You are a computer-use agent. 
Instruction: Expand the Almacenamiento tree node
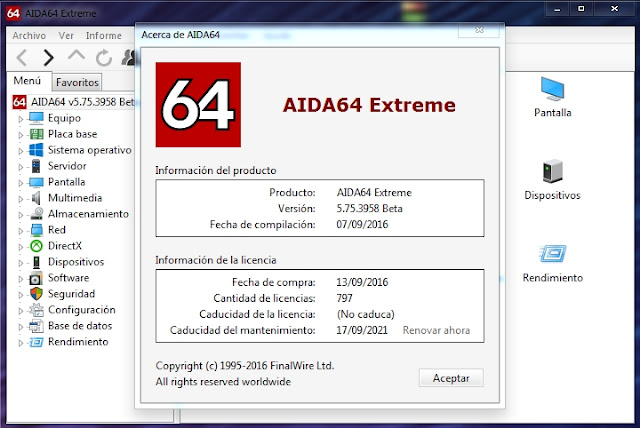pos(20,215)
